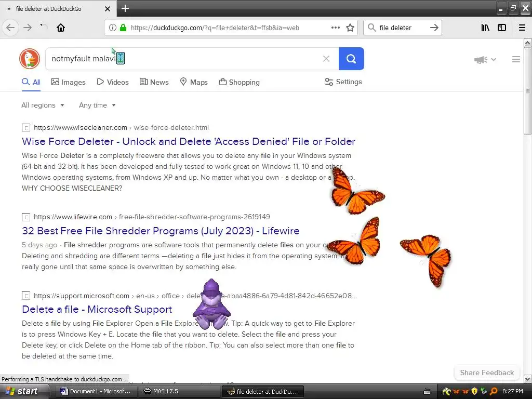Click banana icon in system tray

pos(446,392)
